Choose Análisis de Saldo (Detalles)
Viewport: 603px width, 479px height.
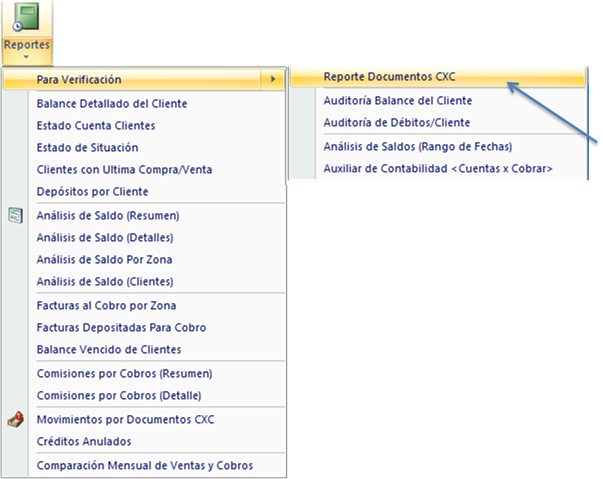pos(105,238)
